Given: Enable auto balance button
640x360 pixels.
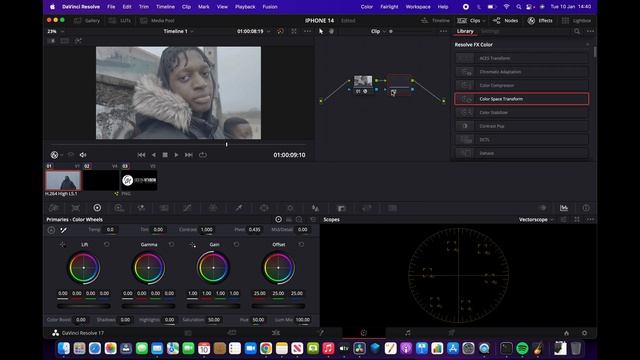Looking at the screenshot, I should [x=51, y=230].
